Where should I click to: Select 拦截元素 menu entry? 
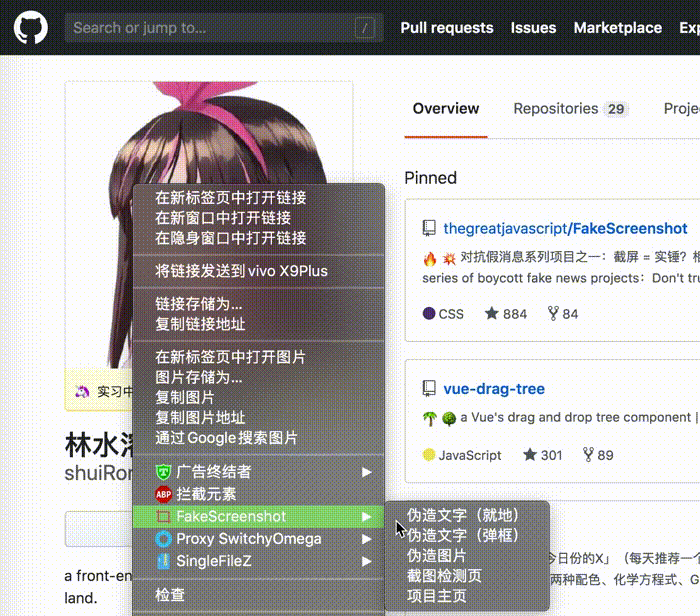click(x=259, y=494)
